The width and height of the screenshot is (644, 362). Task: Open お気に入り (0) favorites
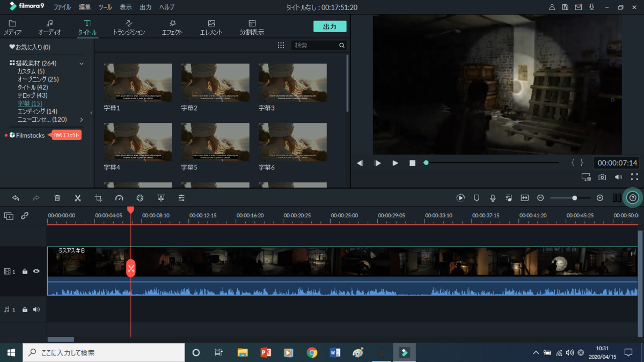tap(30, 47)
